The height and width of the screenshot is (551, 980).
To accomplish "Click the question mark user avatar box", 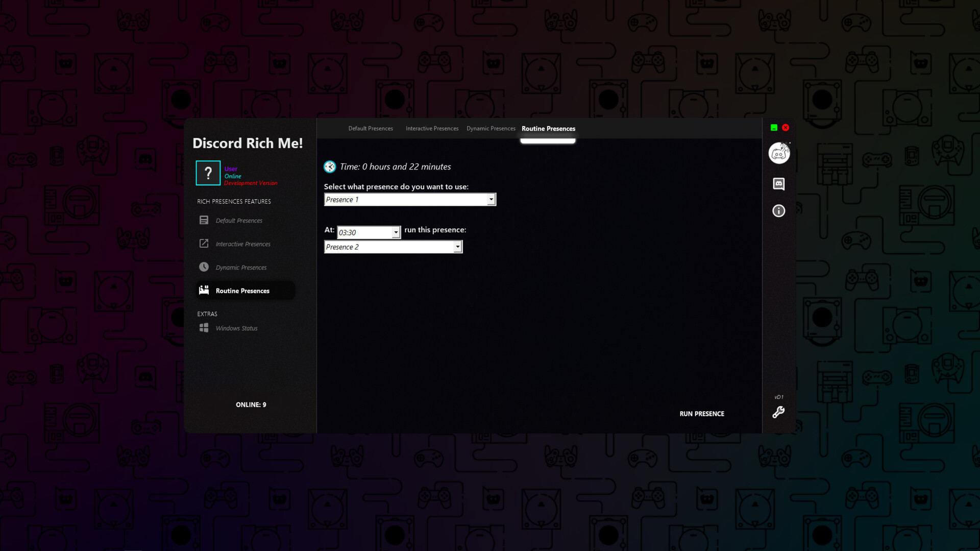I will 208,173.
